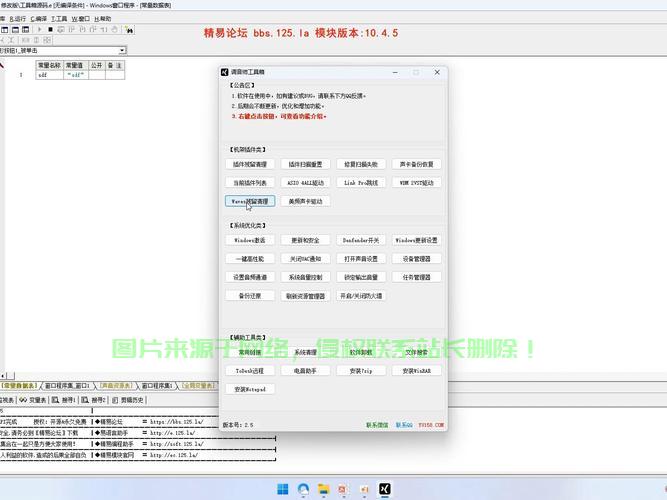
Task: Click the Waves残留清理 button
Action: click(x=250, y=201)
